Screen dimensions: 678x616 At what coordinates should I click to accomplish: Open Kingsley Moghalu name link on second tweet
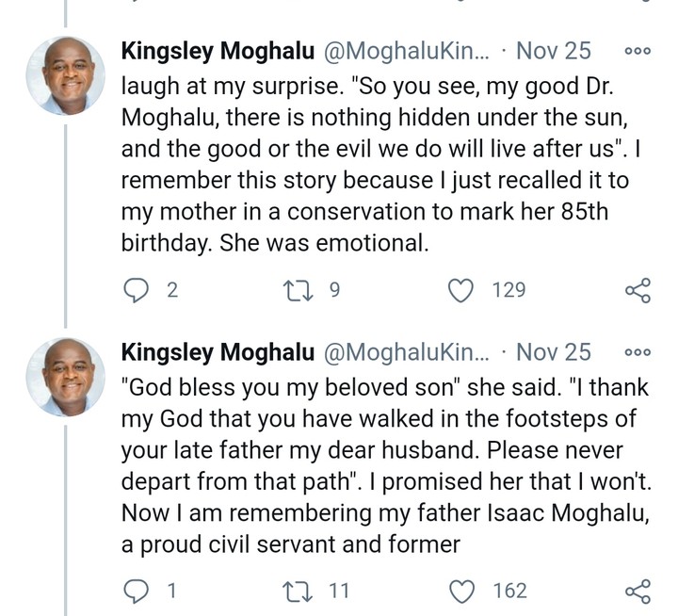click(218, 352)
